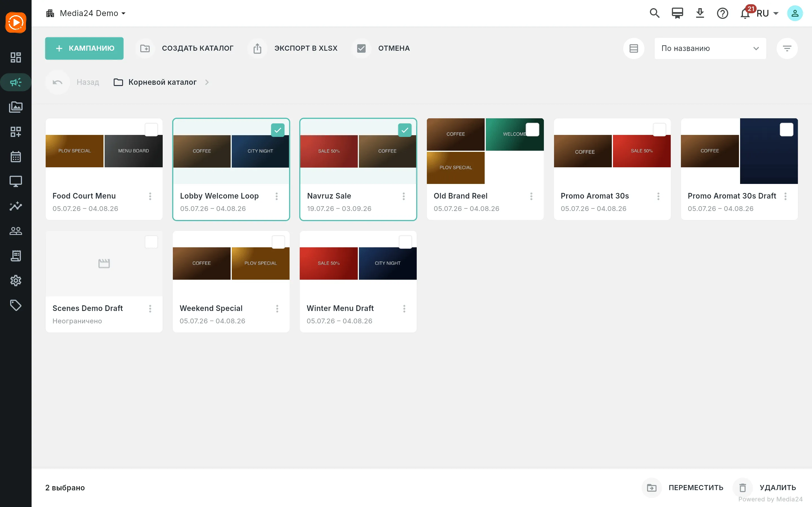Image resolution: width=812 pixels, height=507 pixels.
Task: Uncheck the Lobby Welcome Loop checkbox
Action: (x=277, y=130)
